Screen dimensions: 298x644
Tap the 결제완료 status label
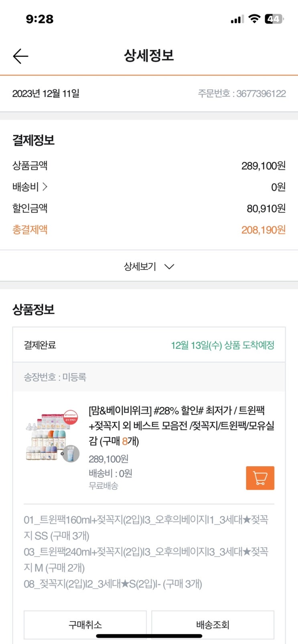[40, 345]
